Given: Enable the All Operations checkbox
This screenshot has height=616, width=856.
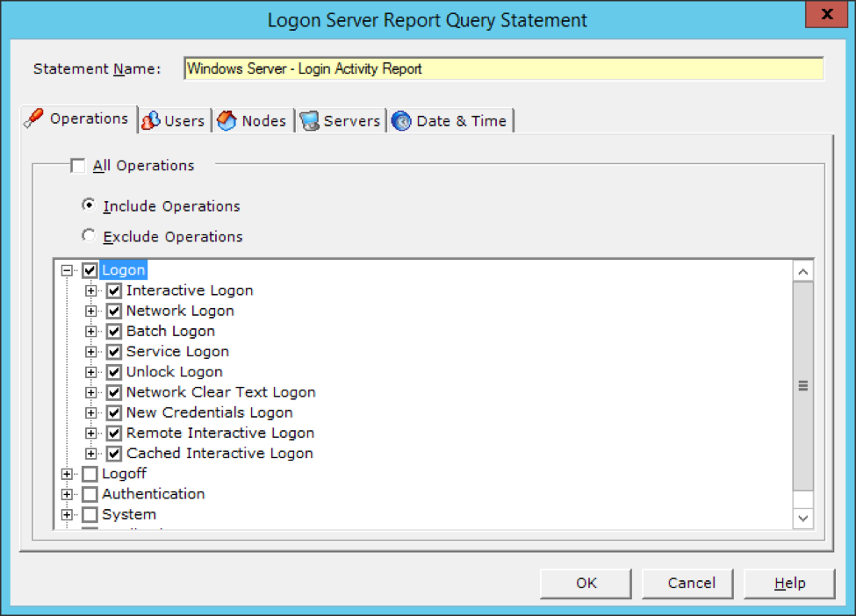Looking at the screenshot, I should coord(78,165).
